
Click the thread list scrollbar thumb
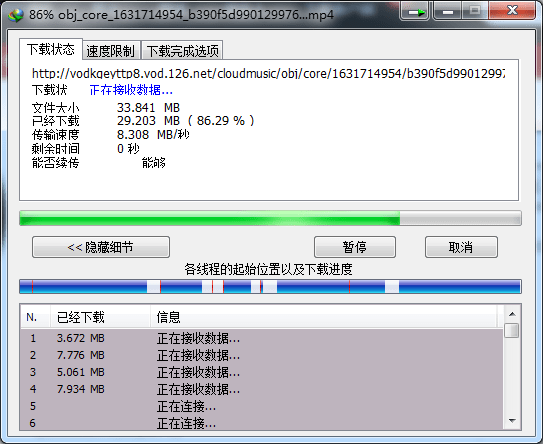(x=512, y=330)
